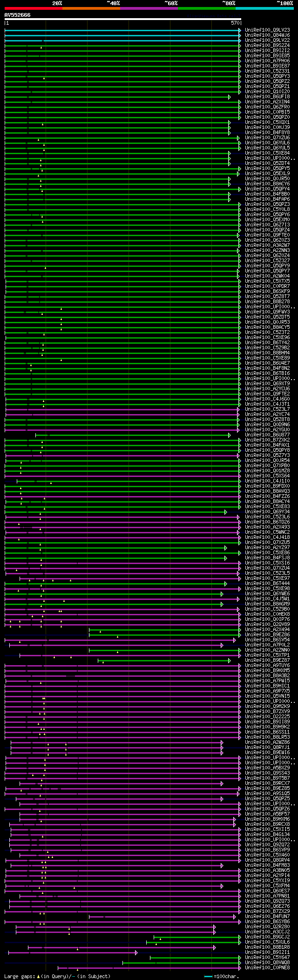The height and width of the screenshot is (980, 298).
Task: Click arrowhead ending the B4FAP6 alignment
Action: click(x=230, y=199)
